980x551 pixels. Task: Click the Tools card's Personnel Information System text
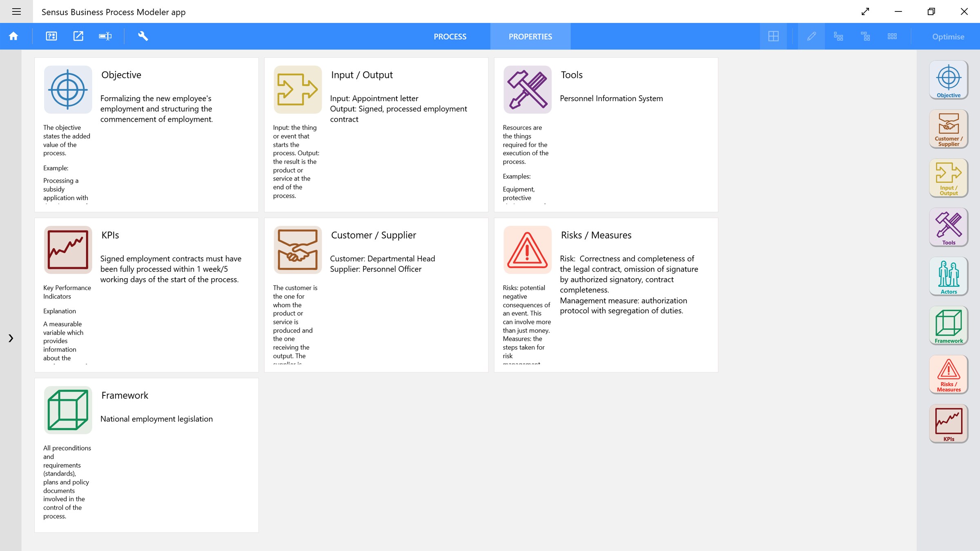click(x=611, y=98)
